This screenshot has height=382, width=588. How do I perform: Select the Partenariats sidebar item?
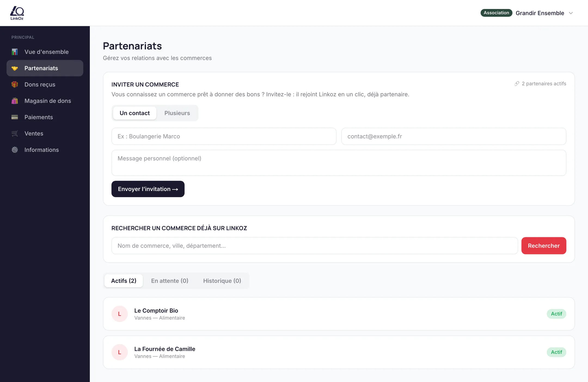(45, 68)
